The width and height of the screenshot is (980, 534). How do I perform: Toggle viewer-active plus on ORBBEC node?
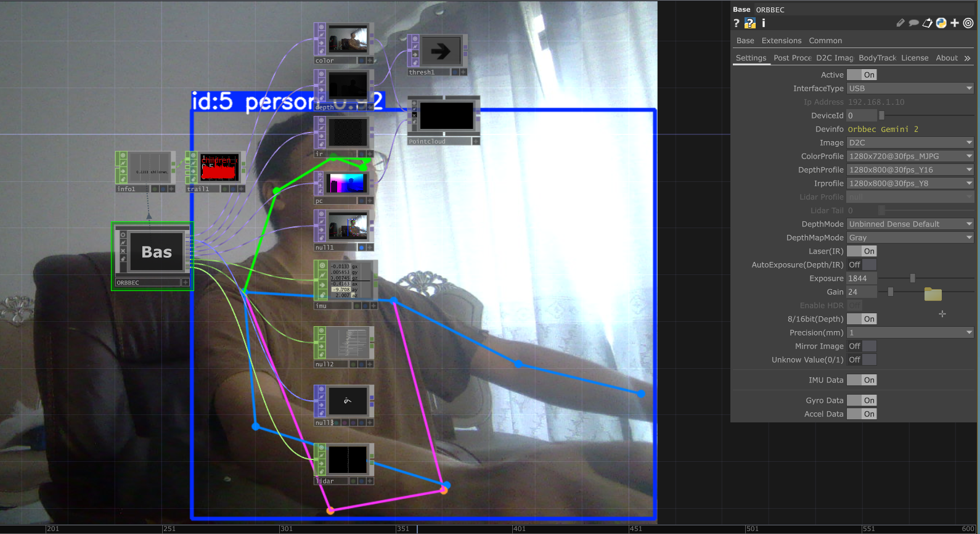click(x=185, y=282)
